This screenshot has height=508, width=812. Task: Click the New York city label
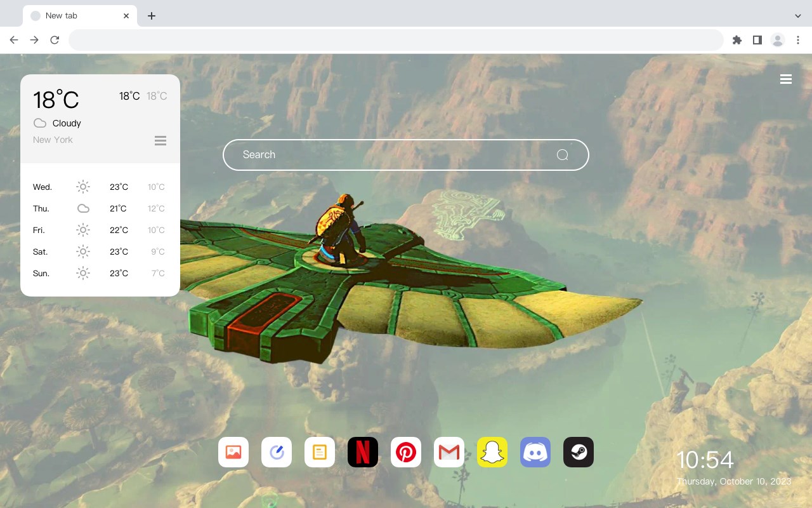click(53, 140)
